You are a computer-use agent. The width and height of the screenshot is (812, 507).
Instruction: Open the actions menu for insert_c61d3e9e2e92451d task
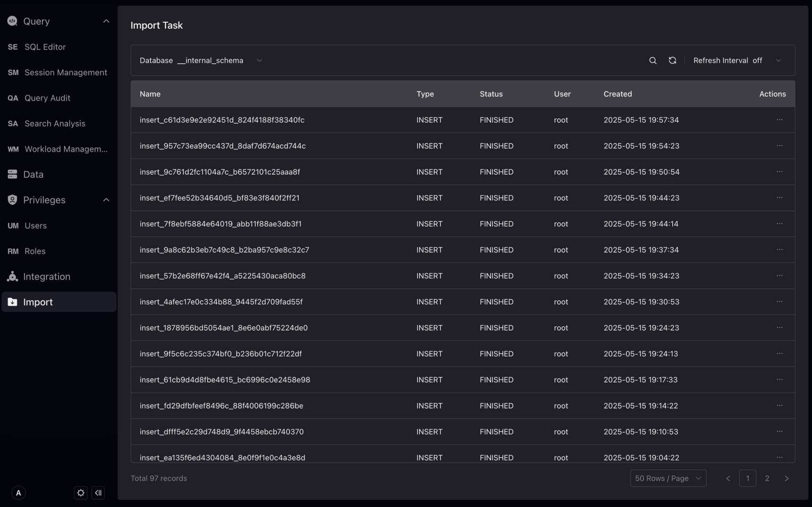pos(779,120)
